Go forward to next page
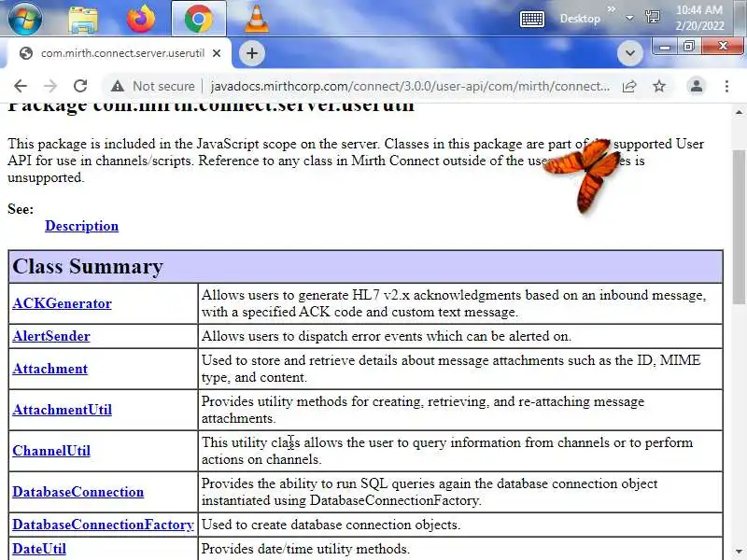This screenshot has height=560, width=747. coord(50,86)
